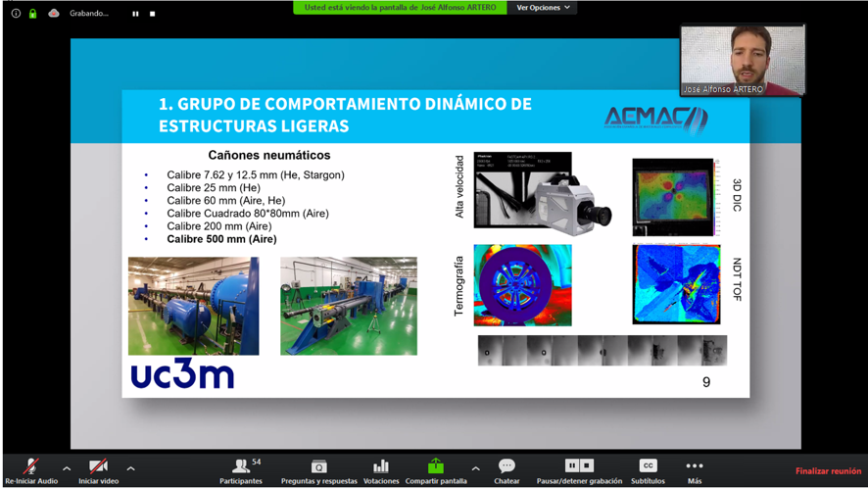
Task: Click the screen-sharing notice banner
Action: [x=400, y=8]
